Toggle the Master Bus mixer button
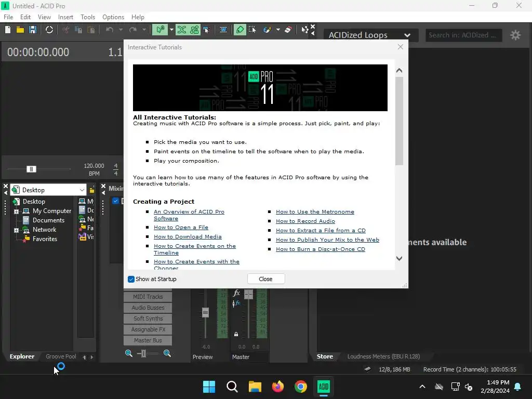 [x=148, y=340]
